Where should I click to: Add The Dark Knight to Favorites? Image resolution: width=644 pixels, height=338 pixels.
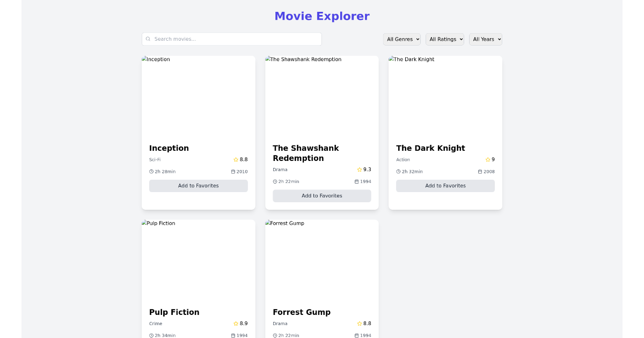[x=445, y=186]
